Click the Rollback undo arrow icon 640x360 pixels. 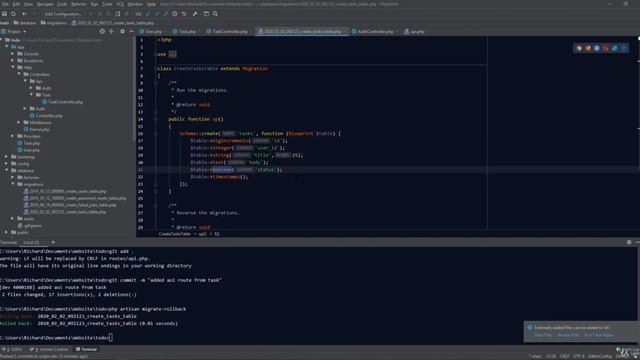[184, 13]
